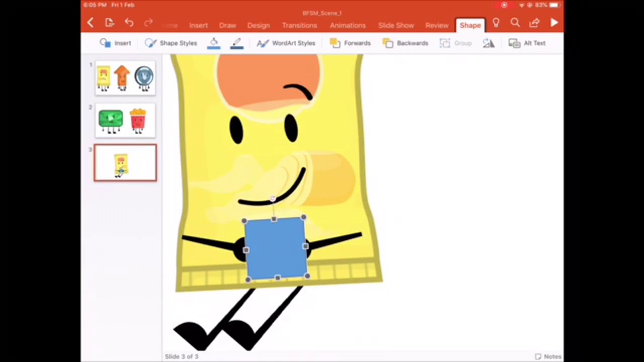The image size is (644, 362).
Task: Start the slide show with play icon
Action: pyautogui.click(x=554, y=23)
